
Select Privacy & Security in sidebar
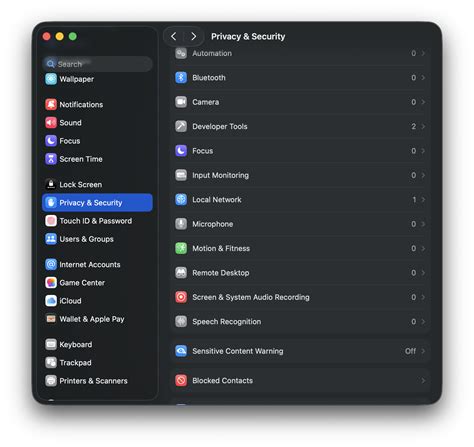pyautogui.click(x=97, y=203)
